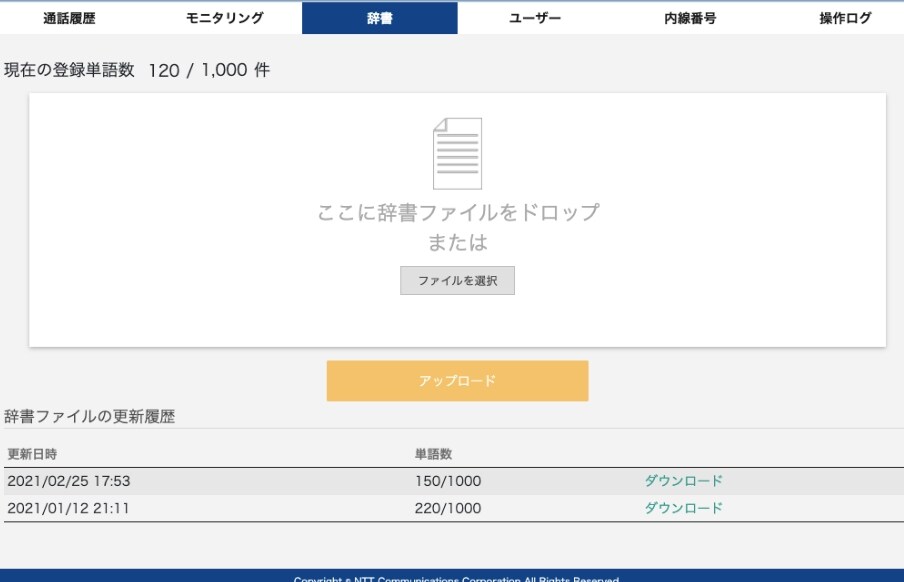Image resolution: width=904 pixels, height=582 pixels.
Task: Download the 2021/02/25 17:53 dictionary file
Action: coord(683,480)
